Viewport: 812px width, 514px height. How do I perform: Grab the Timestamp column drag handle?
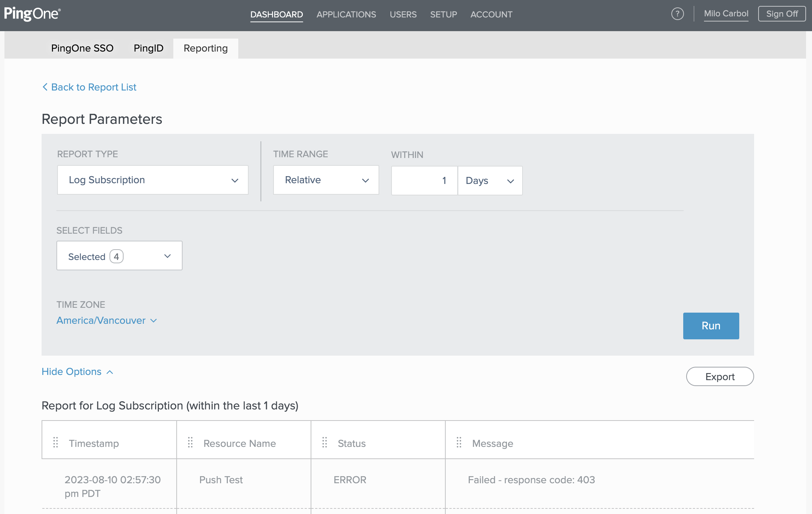tap(56, 442)
